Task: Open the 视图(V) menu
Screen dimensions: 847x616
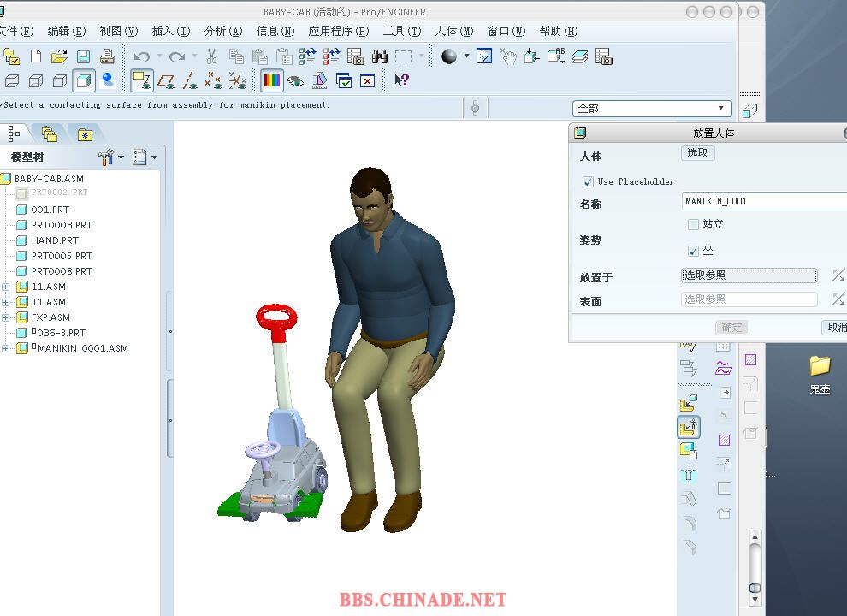Action: pos(119,32)
